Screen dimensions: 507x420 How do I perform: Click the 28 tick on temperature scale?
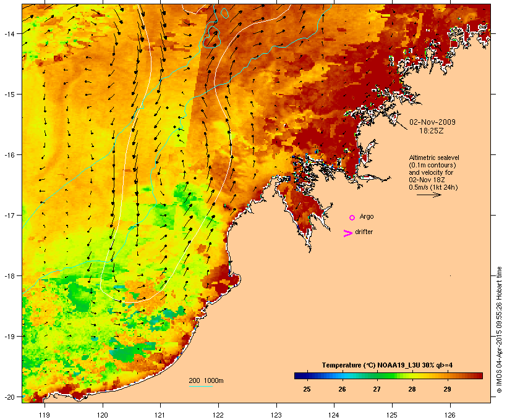[412, 389]
